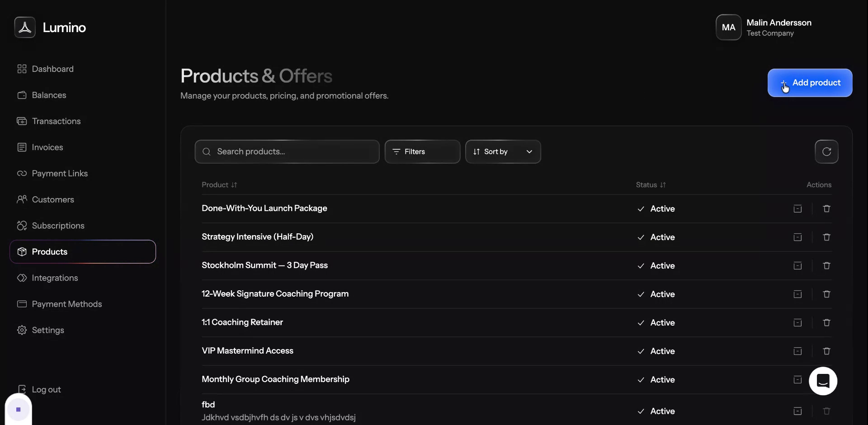Delete Stockholm Summit 3 Day Pass
The image size is (868, 425).
click(x=826, y=265)
